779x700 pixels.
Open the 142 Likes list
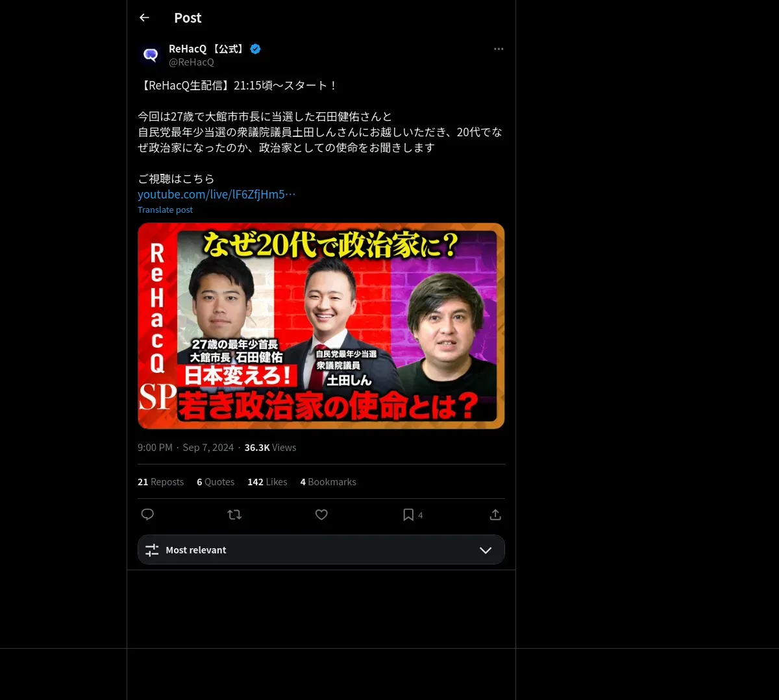[x=267, y=482]
